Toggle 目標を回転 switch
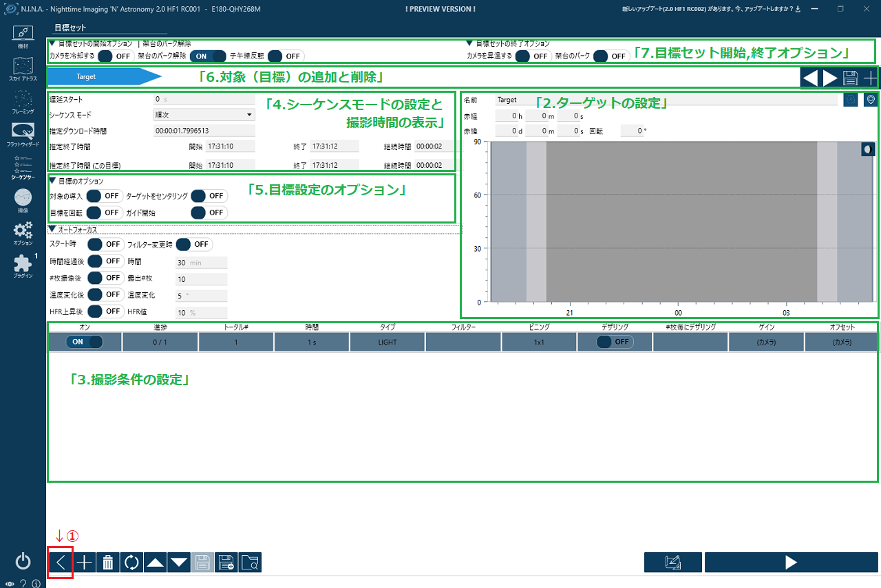Image resolution: width=881 pixels, height=588 pixels. 105,213
